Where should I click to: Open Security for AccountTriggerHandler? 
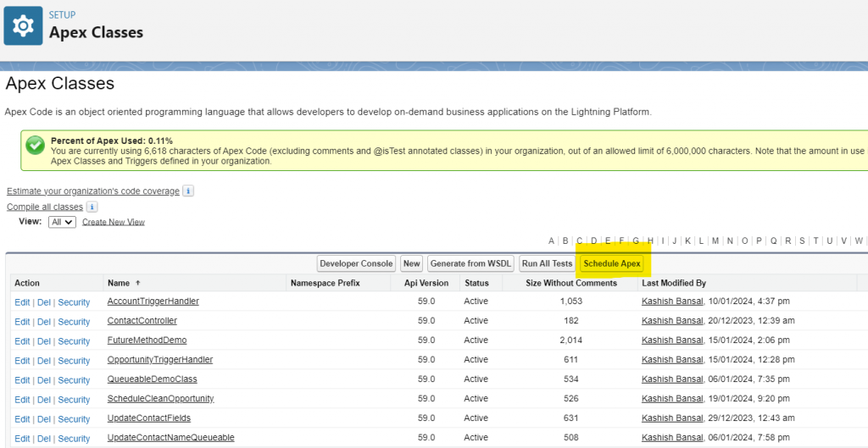click(74, 302)
